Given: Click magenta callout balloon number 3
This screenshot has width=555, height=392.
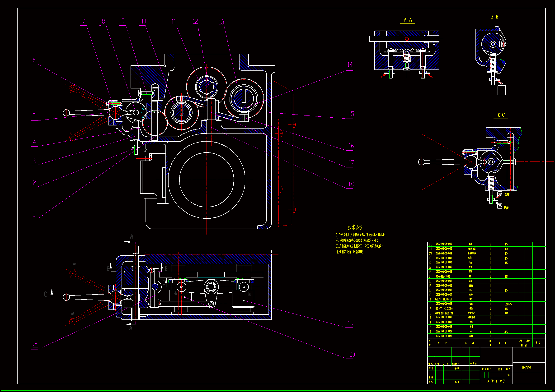Looking at the screenshot, I should click(x=35, y=161).
